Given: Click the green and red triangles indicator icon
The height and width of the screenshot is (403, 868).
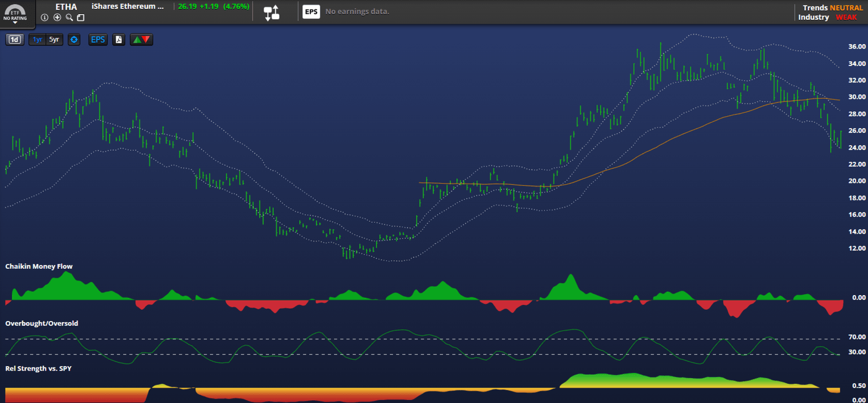Looking at the screenshot, I should pos(141,40).
